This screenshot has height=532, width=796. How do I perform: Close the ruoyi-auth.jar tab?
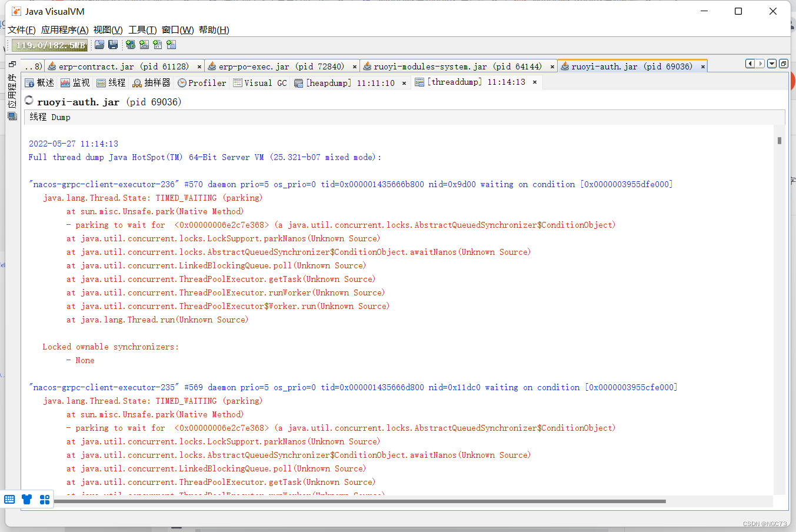tap(702, 67)
